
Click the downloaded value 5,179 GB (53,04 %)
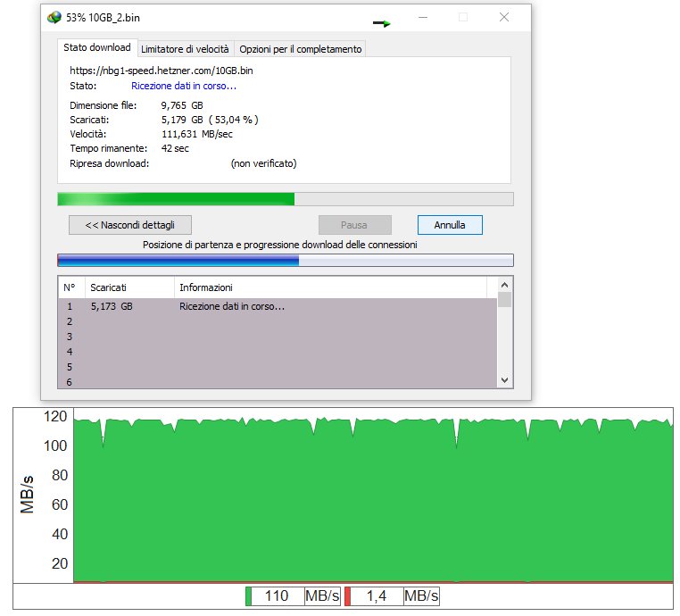coord(210,120)
